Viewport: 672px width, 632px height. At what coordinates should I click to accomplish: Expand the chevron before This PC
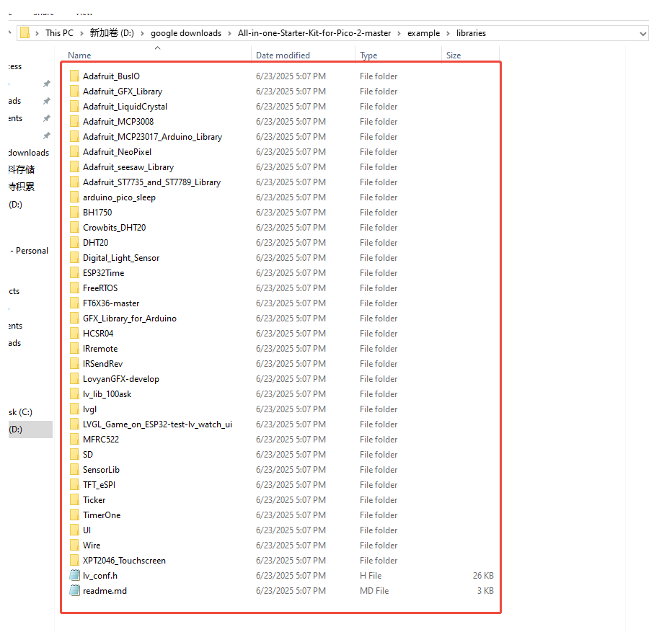click(37, 33)
